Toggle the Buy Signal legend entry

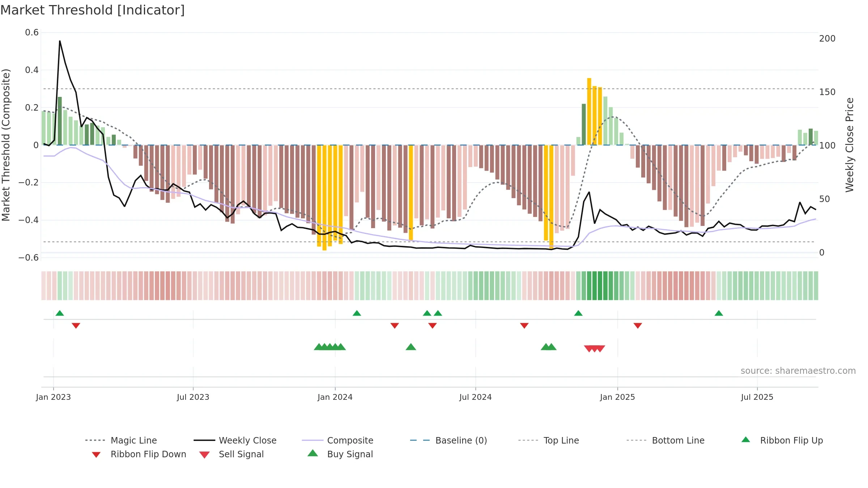tap(340, 454)
